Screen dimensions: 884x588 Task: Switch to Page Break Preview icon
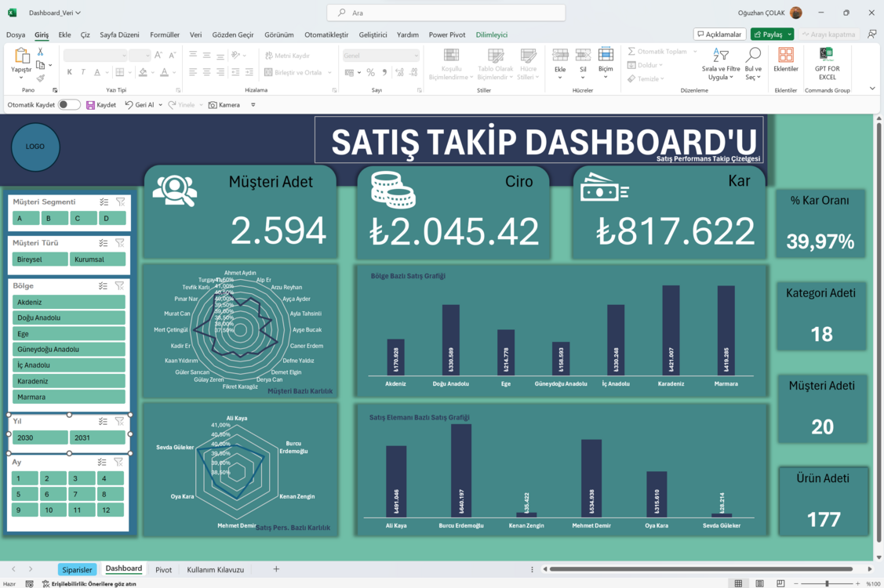click(780, 583)
